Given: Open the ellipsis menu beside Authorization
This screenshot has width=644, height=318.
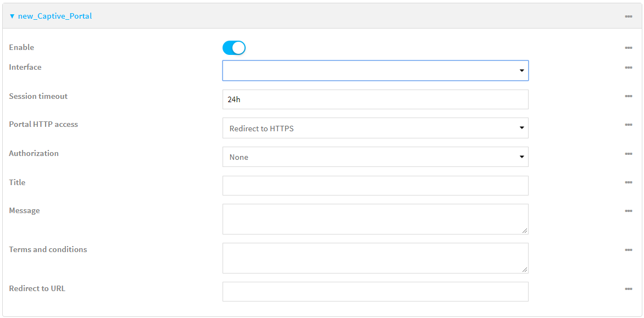Looking at the screenshot, I should pos(629,154).
